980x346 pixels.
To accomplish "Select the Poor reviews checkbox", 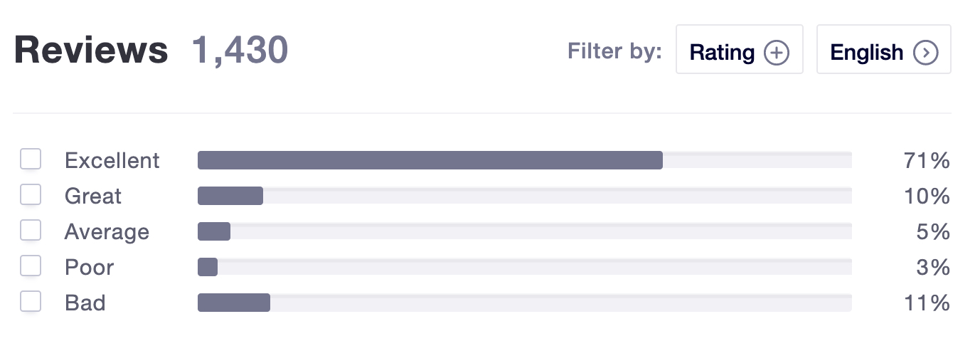I will tap(31, 266).
